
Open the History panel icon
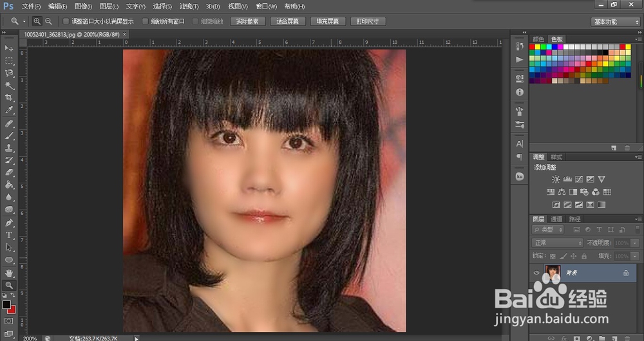point(520,46)
